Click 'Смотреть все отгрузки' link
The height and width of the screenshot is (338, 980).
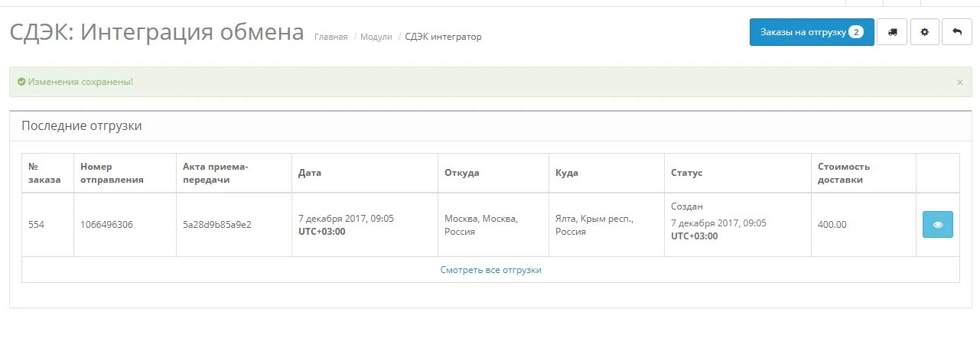[490, 270]
